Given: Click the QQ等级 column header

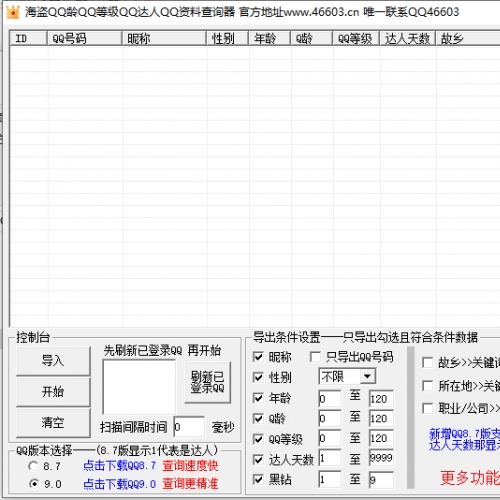Looking at the screenshot, I should [x=356, y=39].
